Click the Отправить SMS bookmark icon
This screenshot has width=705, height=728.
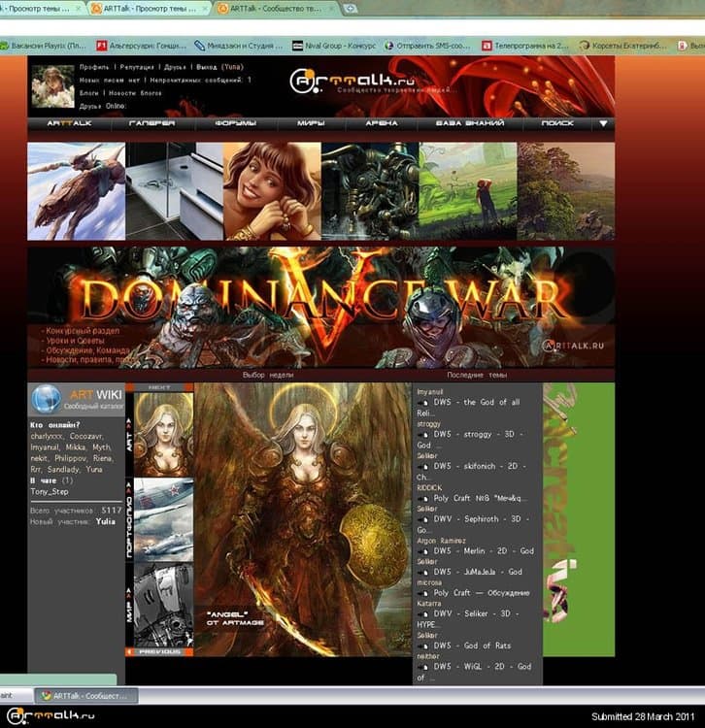tap(388, 46)
